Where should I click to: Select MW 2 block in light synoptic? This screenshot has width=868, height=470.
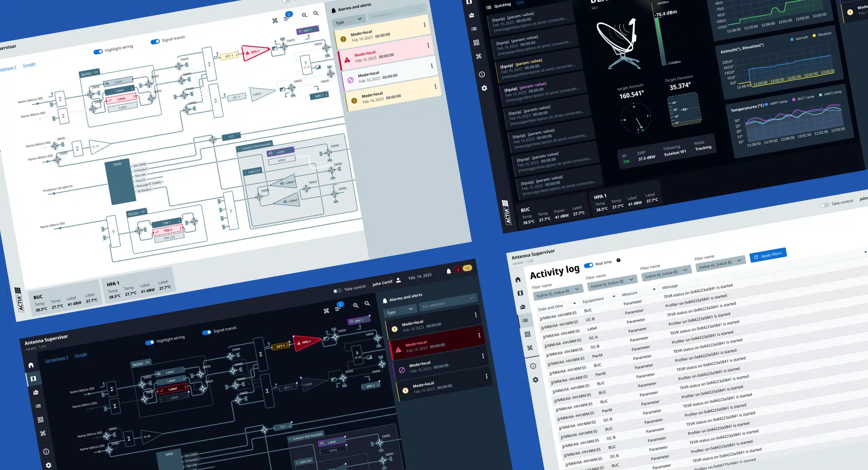(320, 96)
